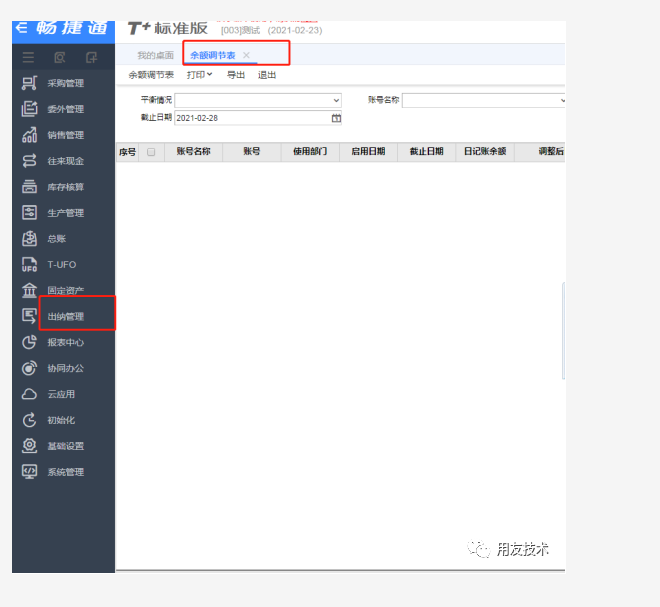The image size is (660, 607).
Task: Open 总账 general ledger icon
Action: 29,239
